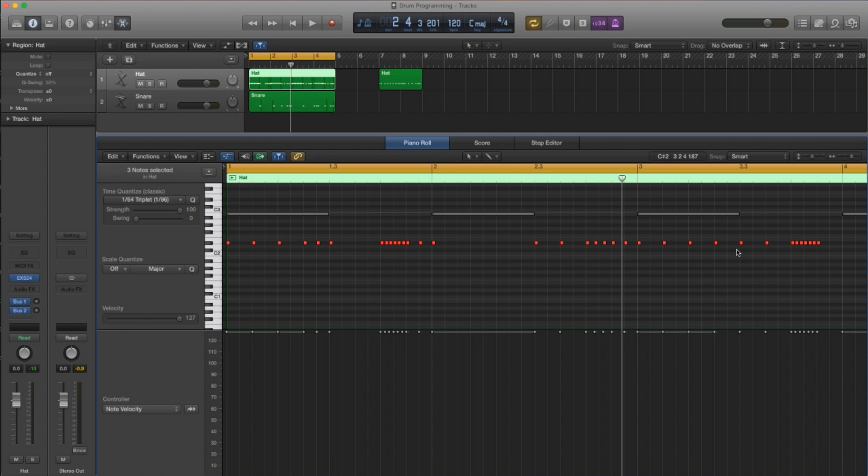868x476 pixels.
Task: Open the Library panel icon
Action: coord(17,23)
